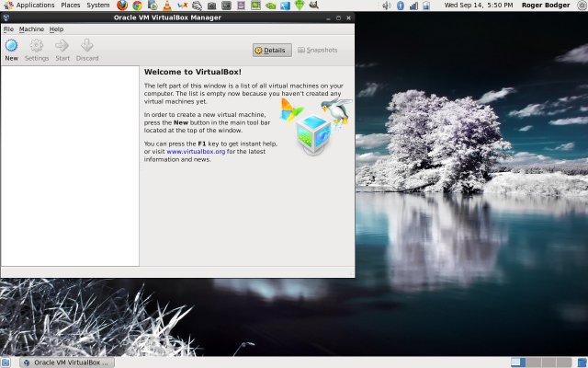Image resolution: width=588 pixels, height=368 pixels.
Task: Minimize the VirtualBox Manager window
Action: [328, 18]
